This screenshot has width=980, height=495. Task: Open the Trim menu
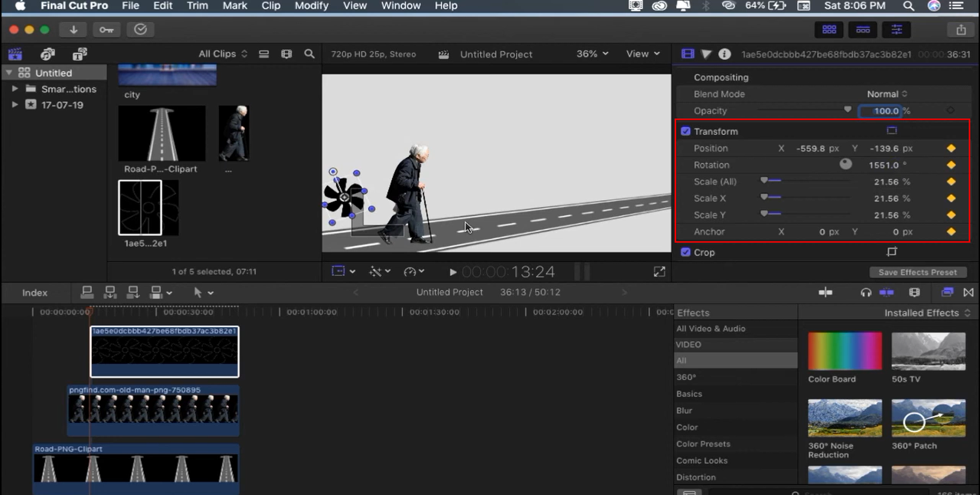pyautogui.click(x=198, y=6)
